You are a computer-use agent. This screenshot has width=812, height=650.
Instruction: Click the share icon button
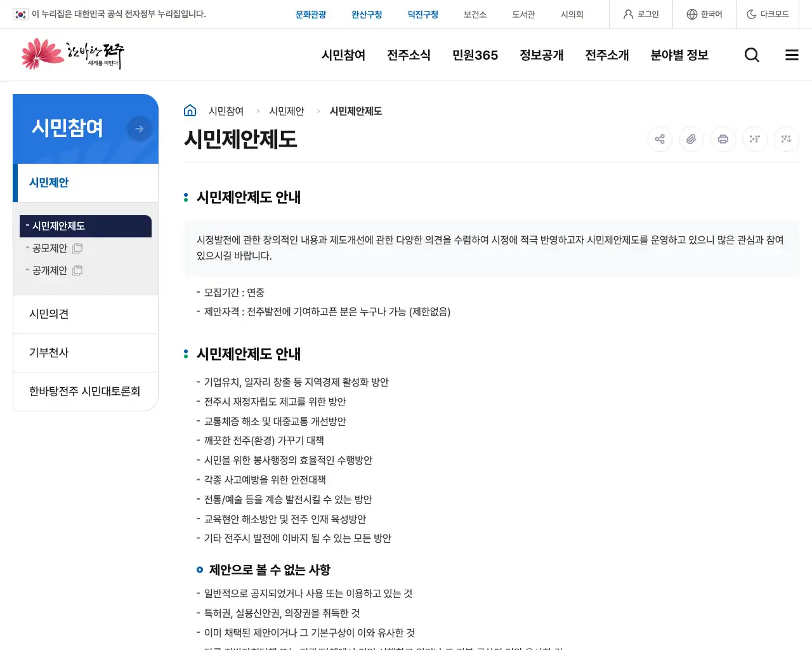tap(660, 139)
